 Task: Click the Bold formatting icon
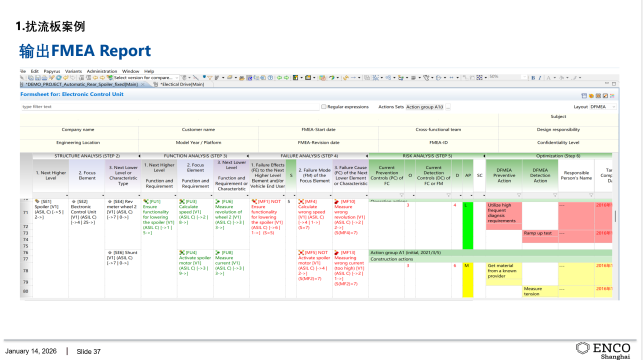(533, 77)
